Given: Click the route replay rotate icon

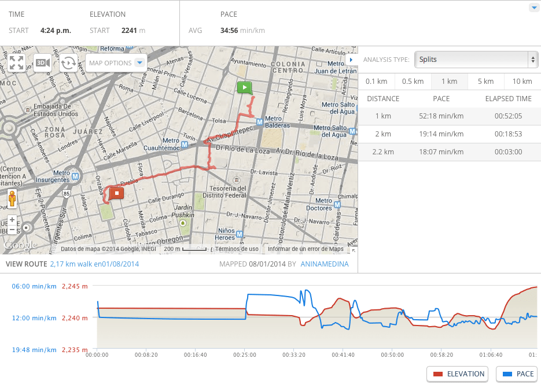Looking at the screenshot, I should [x=68, y=62].
